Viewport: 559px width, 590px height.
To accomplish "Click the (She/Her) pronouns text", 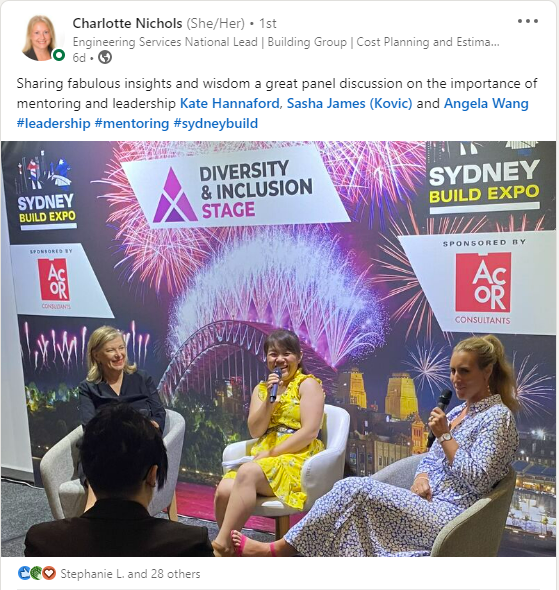I will click(x=216, y=23).
